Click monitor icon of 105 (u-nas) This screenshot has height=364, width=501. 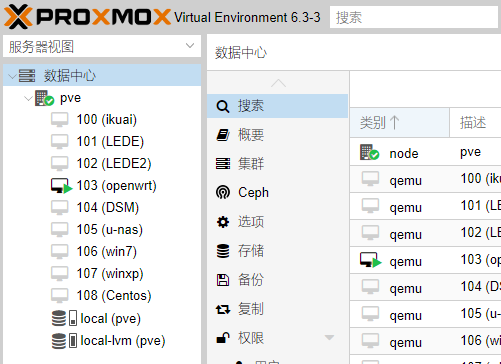59,229
